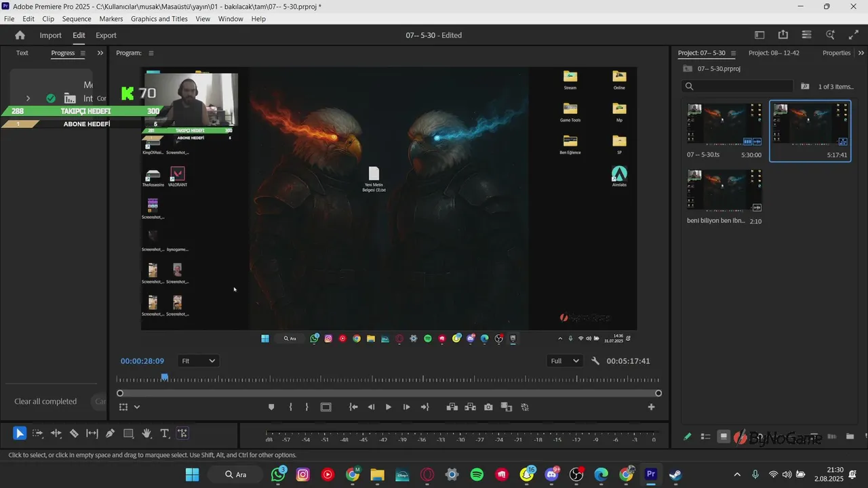The width and height of the screenshot is (868, 488).
Task: Open the Program panel hamburger menu
Action: coord(151,53)
